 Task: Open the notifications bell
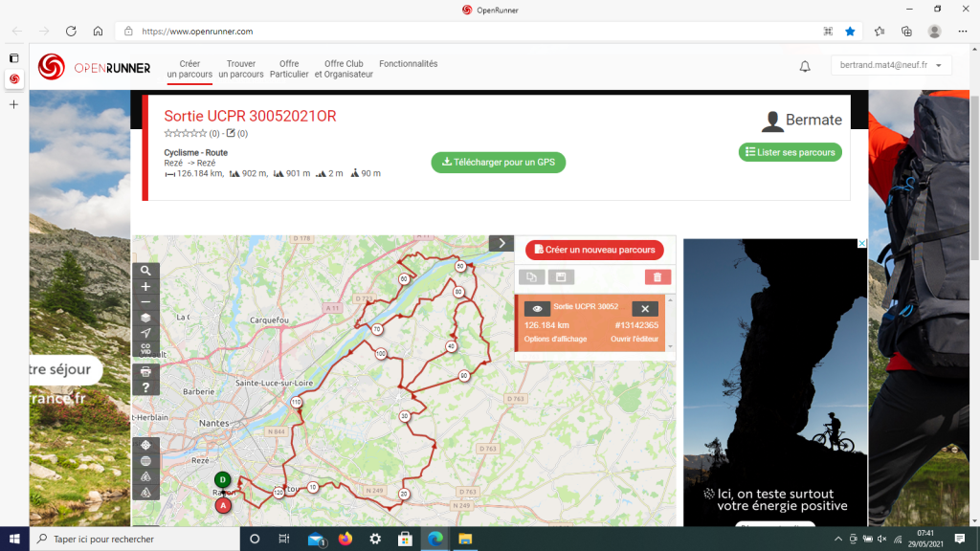pyautogui.click(x=805, y=66)
